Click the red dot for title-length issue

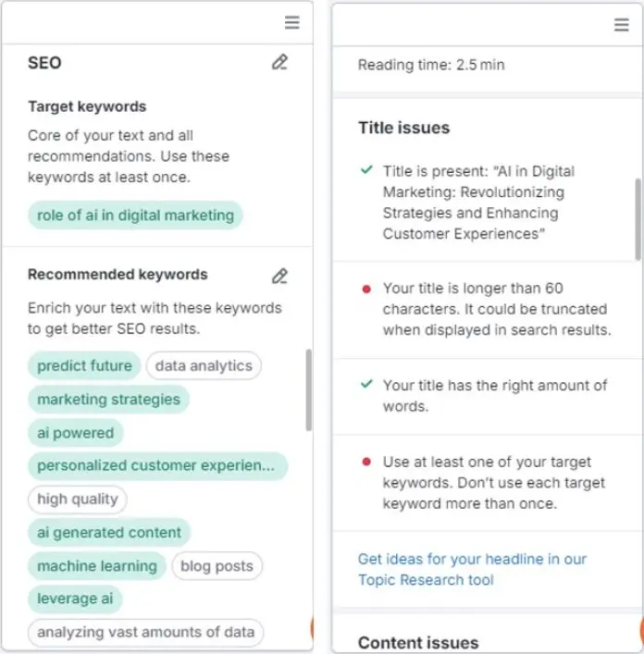pos(366,290)
